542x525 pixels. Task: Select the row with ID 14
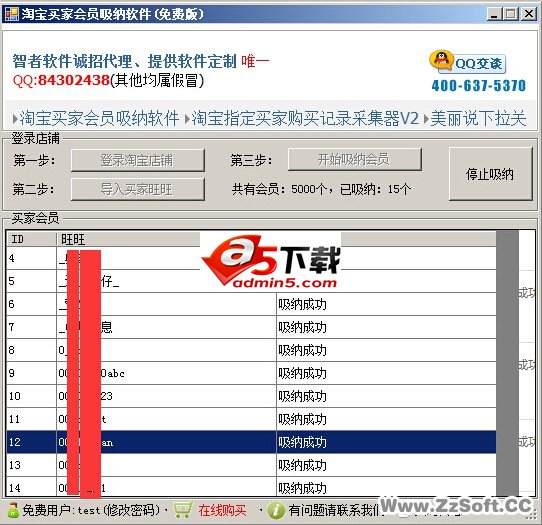[251, 488]
